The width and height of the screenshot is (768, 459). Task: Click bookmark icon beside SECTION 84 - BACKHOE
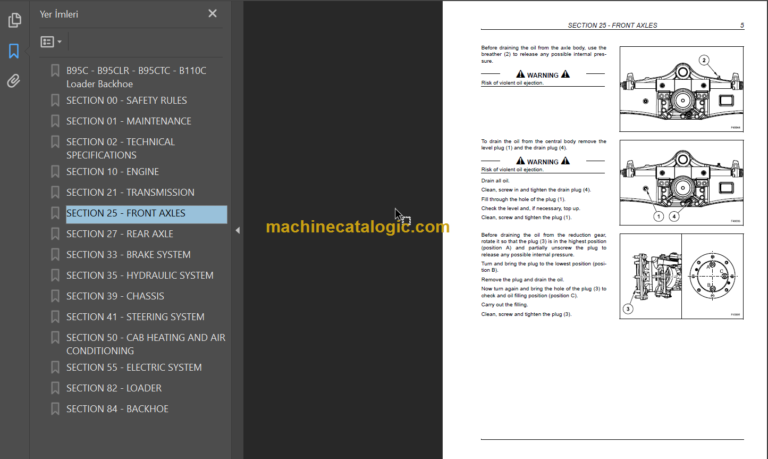[55, 409]
